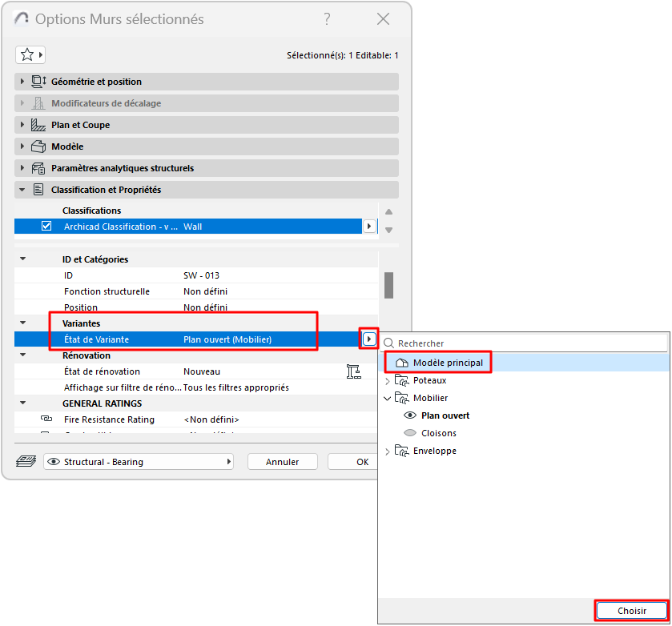Select the Mobilier entry

coord(430,398)
